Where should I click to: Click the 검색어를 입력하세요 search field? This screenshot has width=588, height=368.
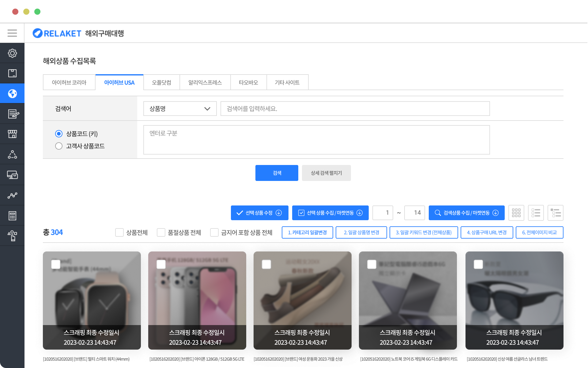coord(355,109)
